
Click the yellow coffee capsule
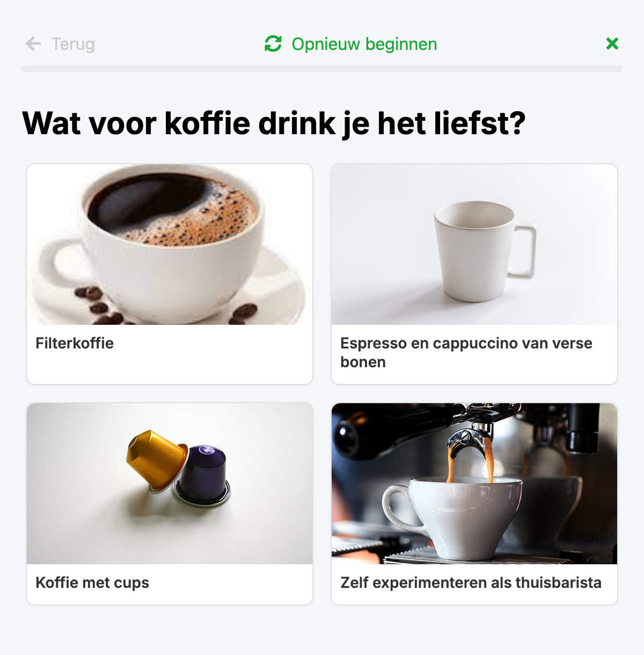click(156, 460)
